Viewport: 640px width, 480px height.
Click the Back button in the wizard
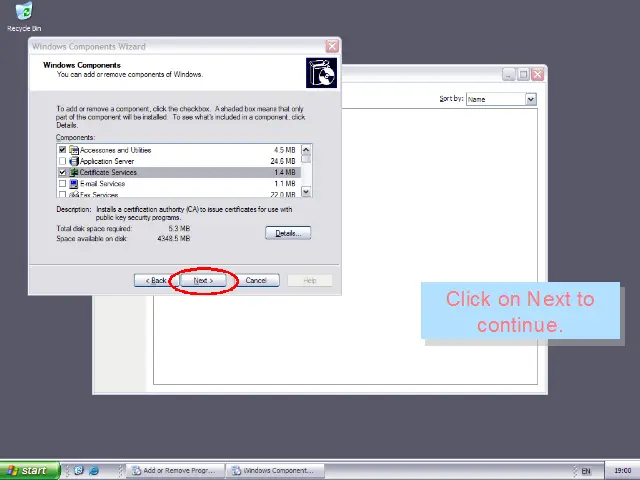coord(156,280)
